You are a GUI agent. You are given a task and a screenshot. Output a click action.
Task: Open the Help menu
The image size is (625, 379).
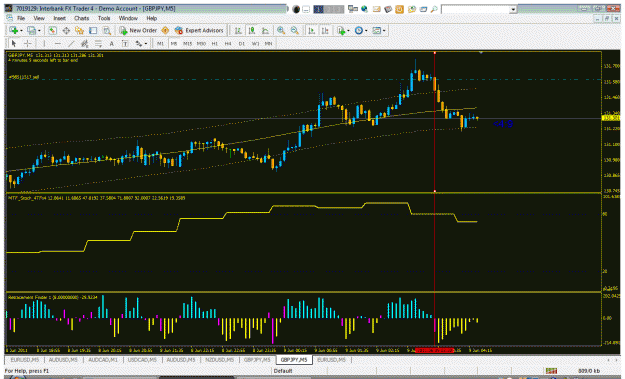[151, 18]
